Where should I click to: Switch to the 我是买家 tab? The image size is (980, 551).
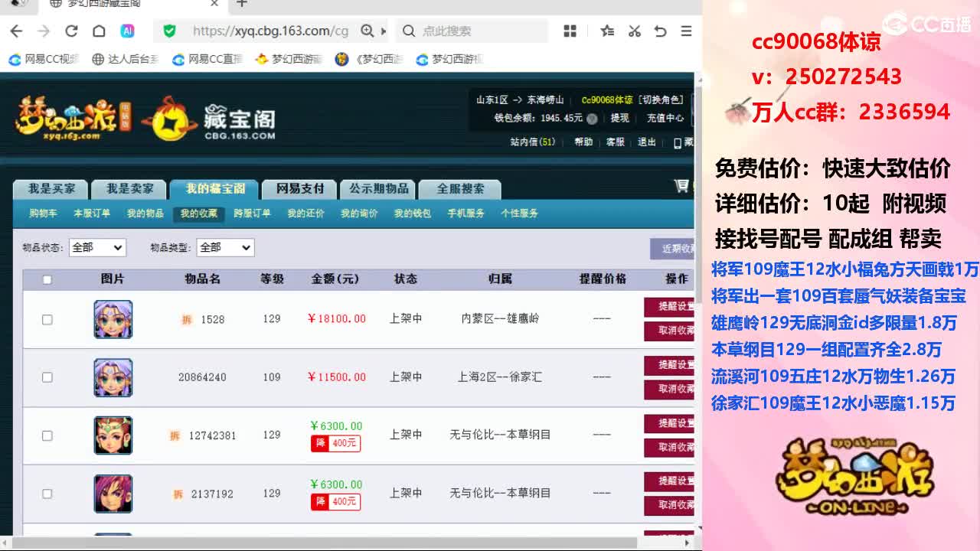point(51,189)
